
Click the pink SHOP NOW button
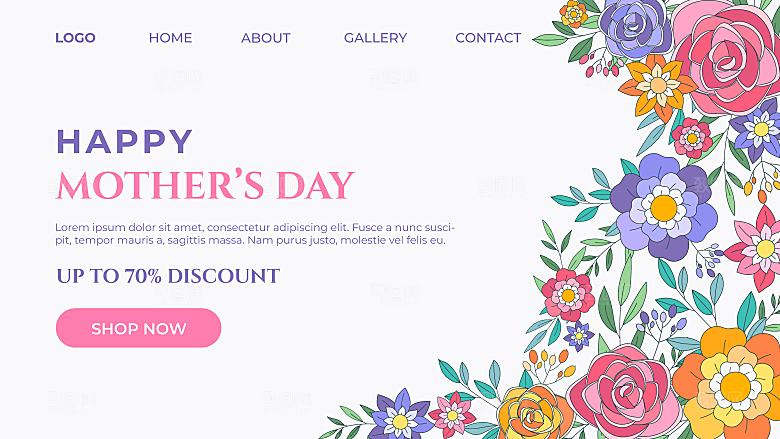click(x=138, y=328)
